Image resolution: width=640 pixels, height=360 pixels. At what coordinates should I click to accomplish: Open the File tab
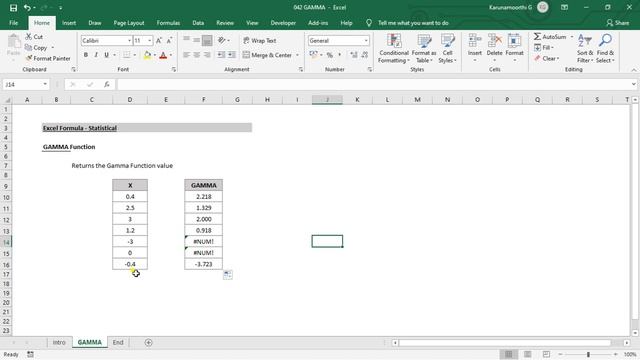[13, 23]
